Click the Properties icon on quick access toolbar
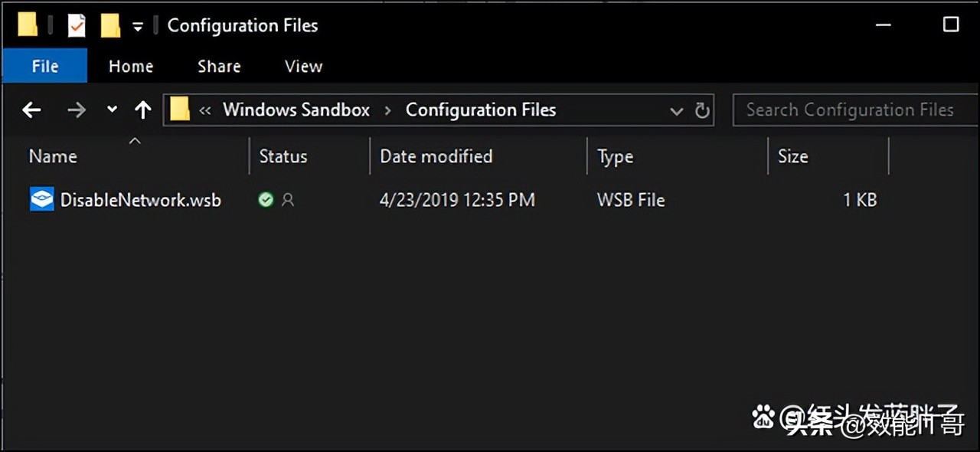The width and height of the screenshot is (980, 452). pos(76,24)
